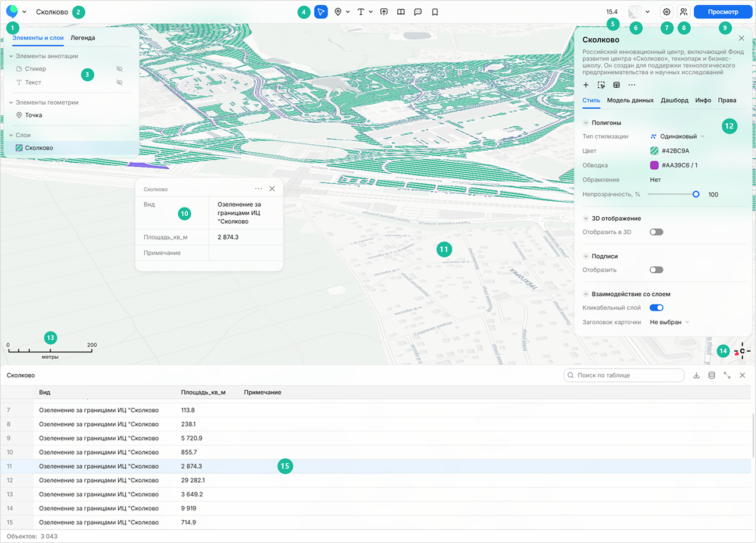Open the point tool dropdown arrow
Viewport: 756px width, 543px height.
[348, 12]
